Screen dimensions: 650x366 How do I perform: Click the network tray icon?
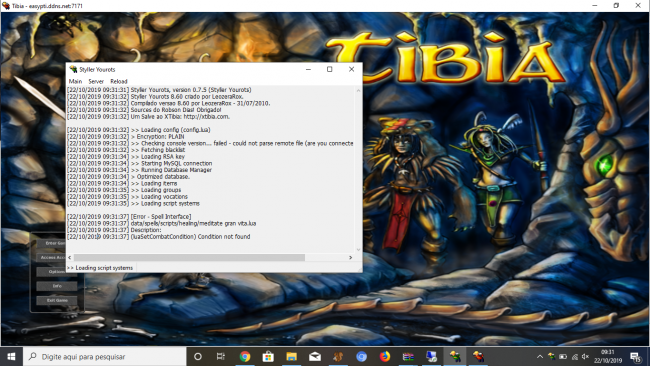(x=575, y=356)
